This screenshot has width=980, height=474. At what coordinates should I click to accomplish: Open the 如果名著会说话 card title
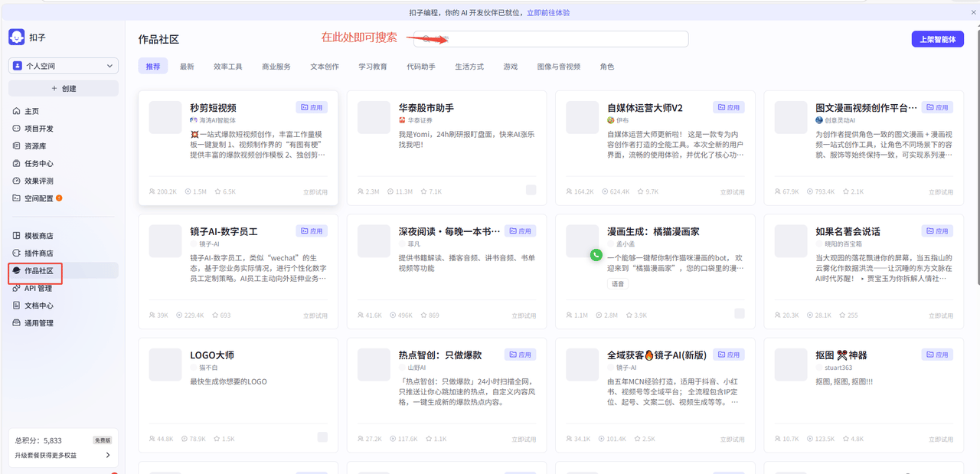[x=848, y=231]
